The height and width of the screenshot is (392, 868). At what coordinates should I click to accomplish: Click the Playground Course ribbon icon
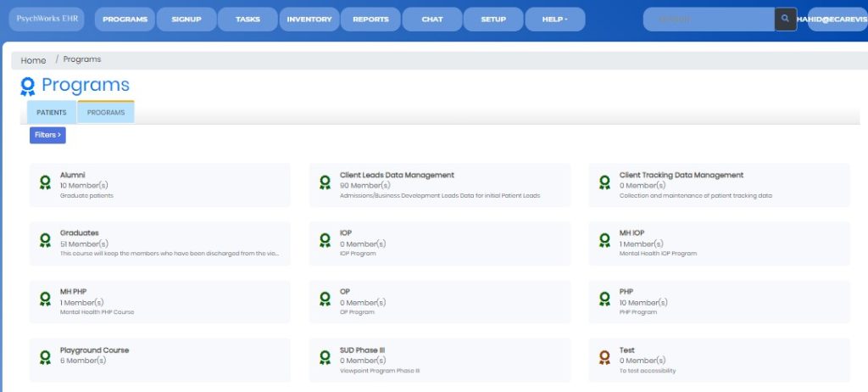tap(45, 357)
